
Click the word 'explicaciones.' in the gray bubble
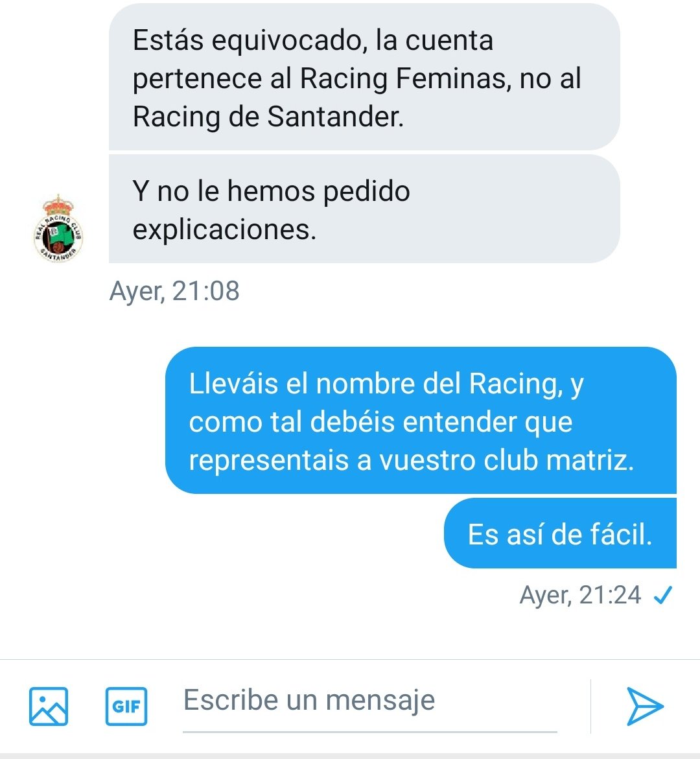pos(225,230)
